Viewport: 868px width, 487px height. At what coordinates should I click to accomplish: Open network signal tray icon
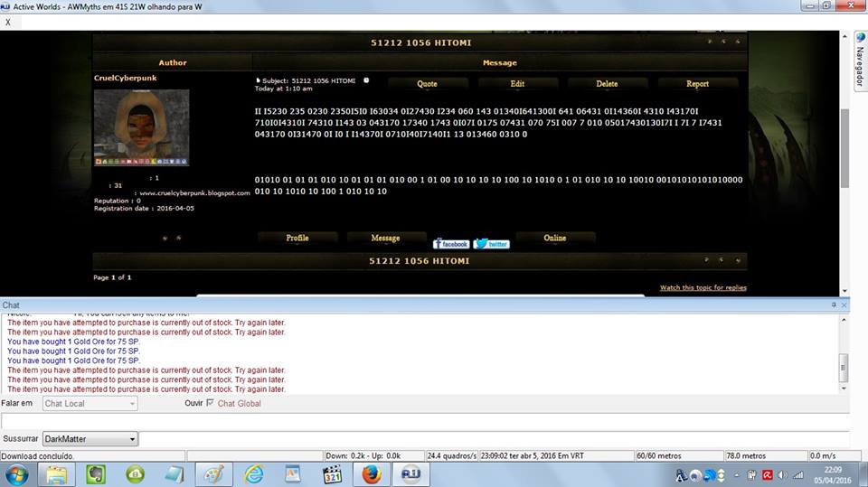797,475
